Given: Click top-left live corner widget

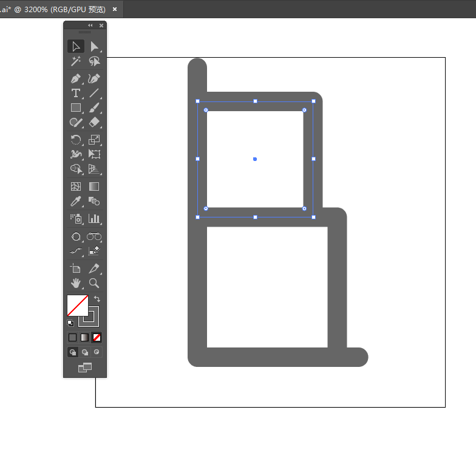Looking at the screenshot, I should (x=206, y=110).
